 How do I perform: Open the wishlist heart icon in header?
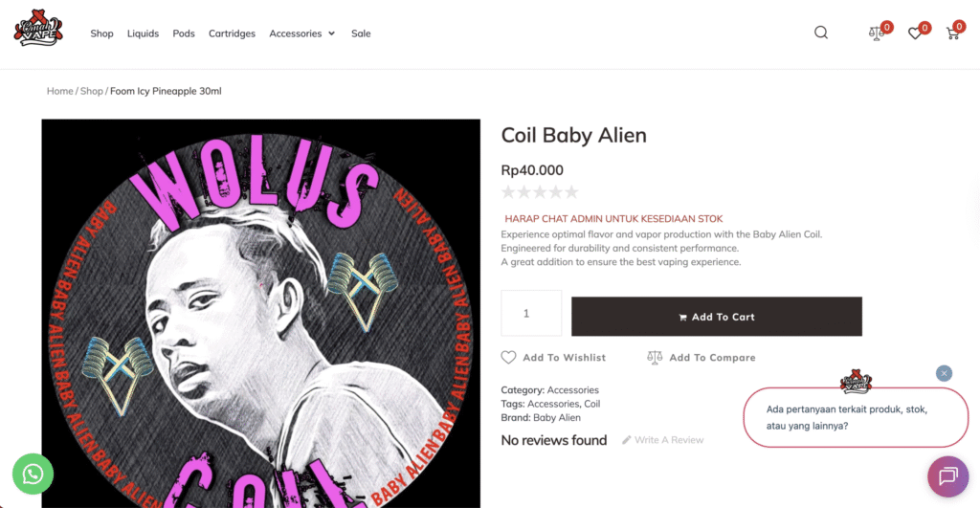(915, 33)
